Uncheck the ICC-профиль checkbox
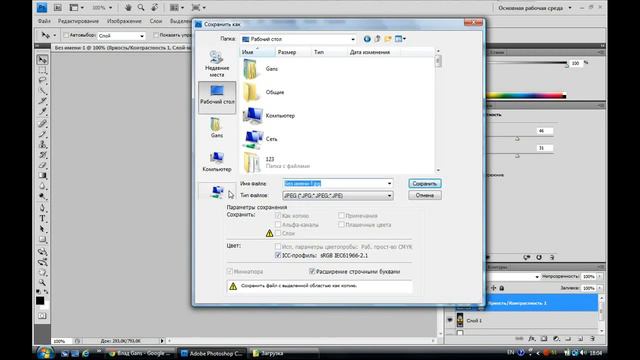This screenshot has width=640, height=360. 278,255
